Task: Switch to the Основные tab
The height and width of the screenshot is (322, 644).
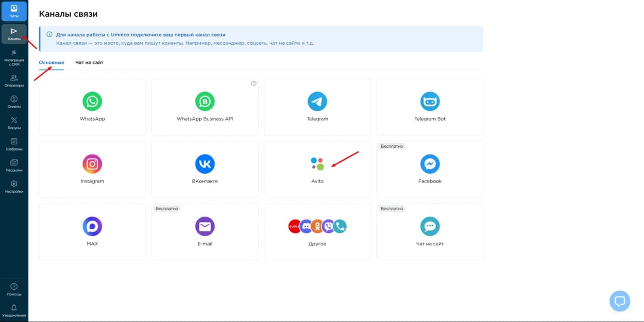Action: [x=51, y=62]
